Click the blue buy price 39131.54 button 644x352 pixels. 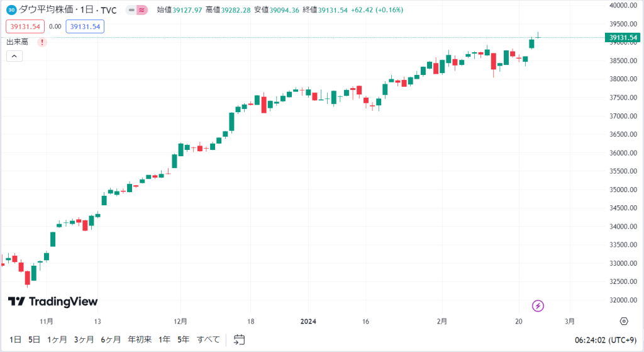[x=85, y=26]
